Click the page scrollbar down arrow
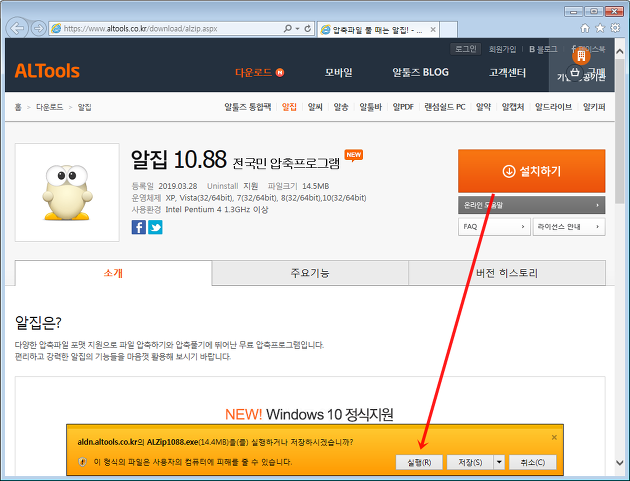 pyautogui.click(x=620, y=463)
